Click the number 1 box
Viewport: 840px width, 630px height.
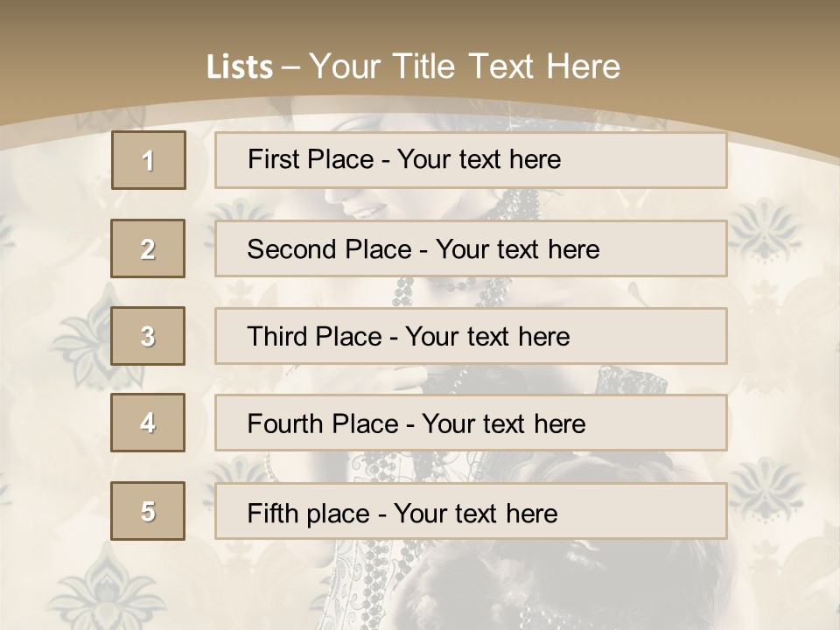pyautogui.click(x=149, y=160)
